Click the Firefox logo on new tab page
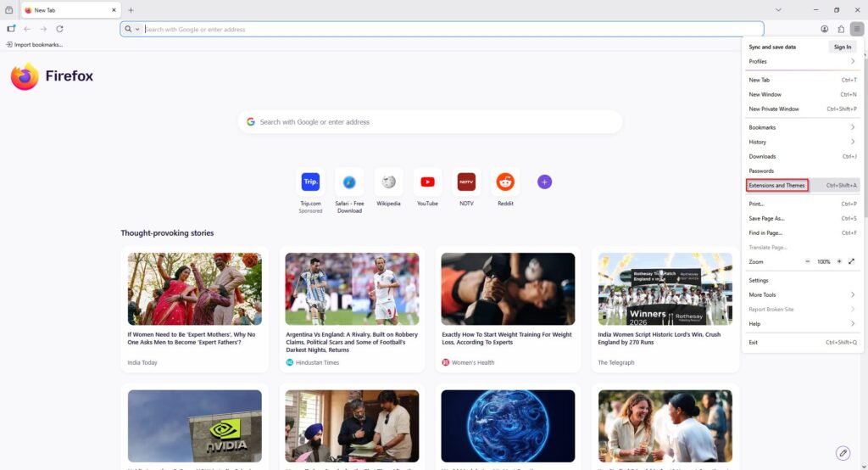The height and width of the screenshot is (470, 868). pos(25,76)
